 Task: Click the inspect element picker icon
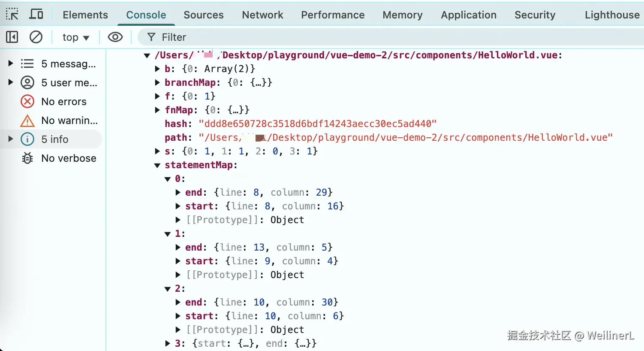pos(12,14)
